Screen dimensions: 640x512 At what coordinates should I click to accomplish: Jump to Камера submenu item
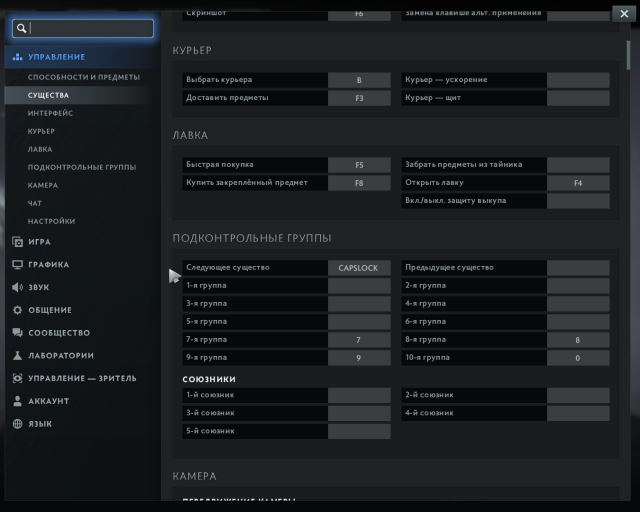click(42, 185)
